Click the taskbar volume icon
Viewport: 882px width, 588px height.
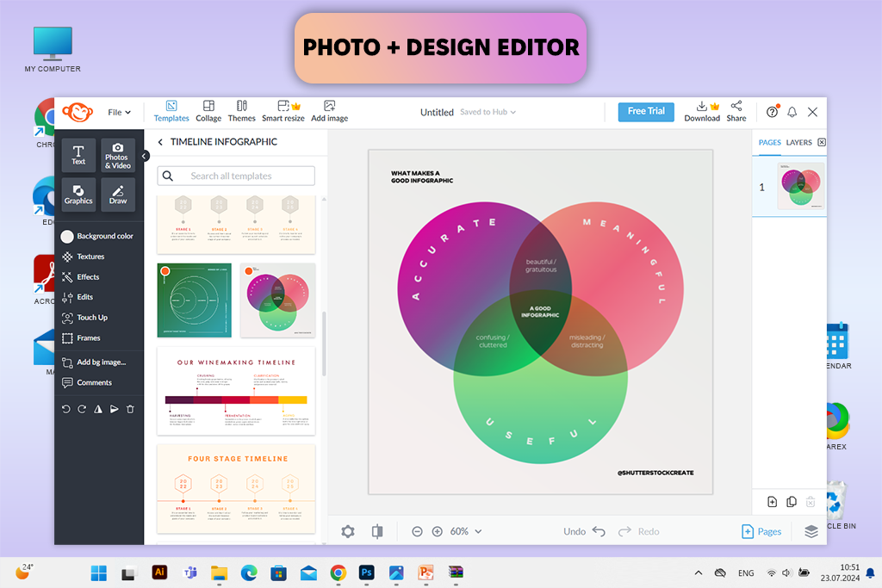pyautogui.click(x=786, y=573)
